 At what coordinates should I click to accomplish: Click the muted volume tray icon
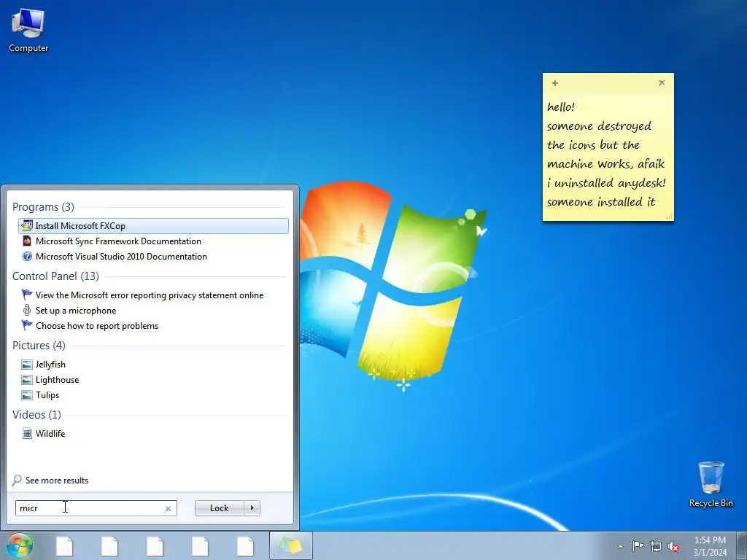click(x=673, y=546)
